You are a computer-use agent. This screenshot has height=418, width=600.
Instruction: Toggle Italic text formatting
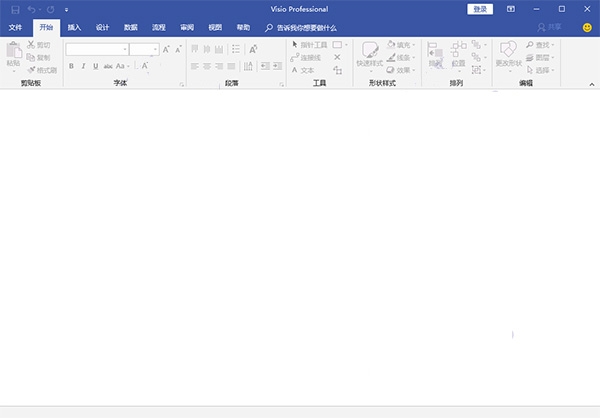(83, 66)
